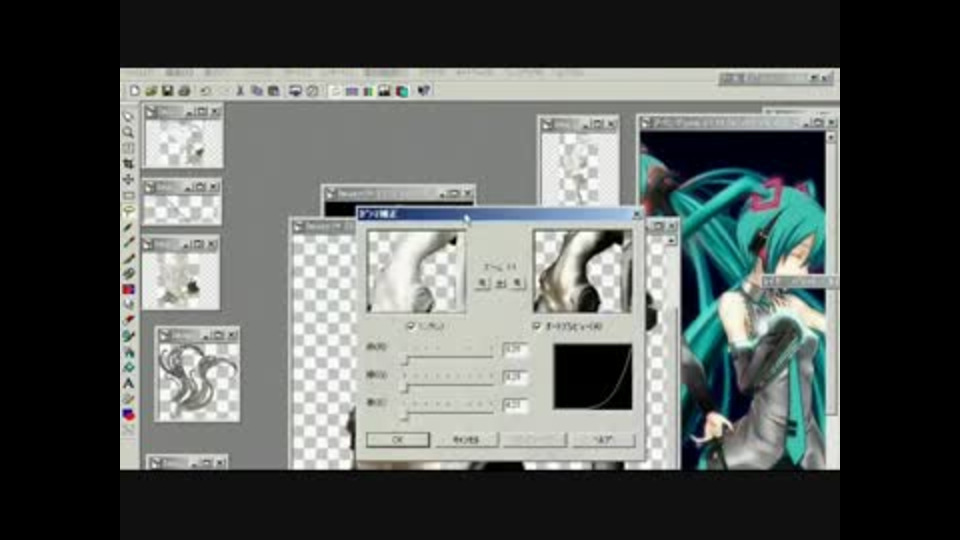Click the zoom in preview button
The height and width of the screenshot is (540, 960).
tap(518, 283)
